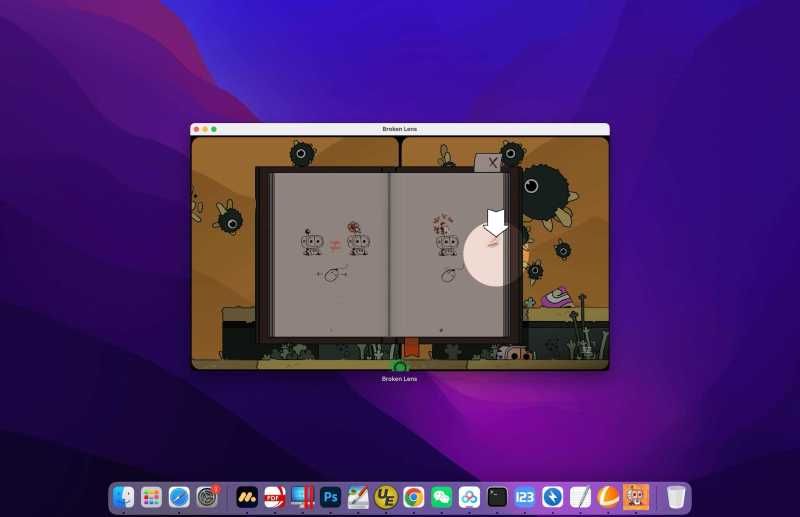Launch Safari from the dock
The height and width of the screenshot is (517, 800).
click(179, 497)
